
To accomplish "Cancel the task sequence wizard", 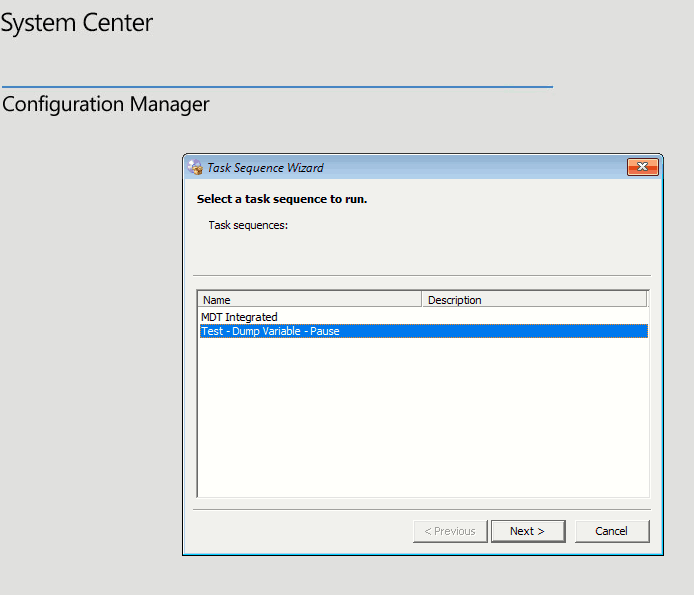I will [x=612, y=531].
